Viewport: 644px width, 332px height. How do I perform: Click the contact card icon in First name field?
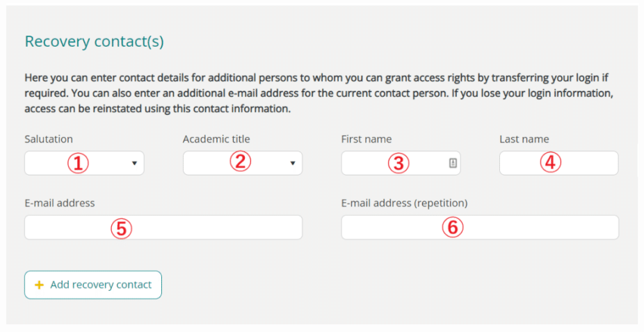click(453, 163)
